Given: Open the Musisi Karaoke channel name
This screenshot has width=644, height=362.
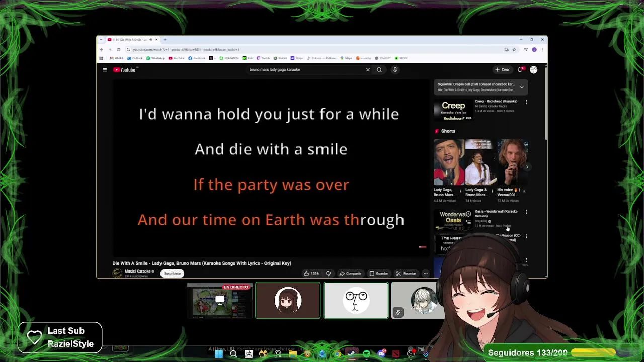Looking at the screenshot, I should coord(138,271).
